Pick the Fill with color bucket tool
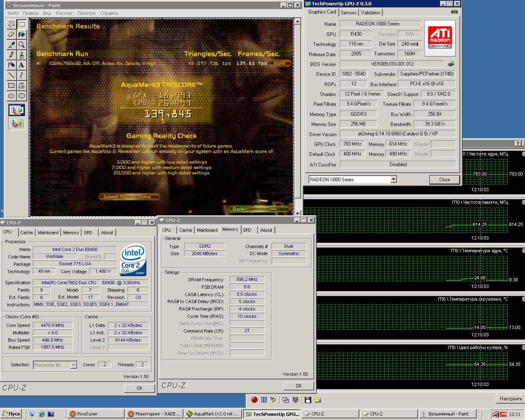525x420 pixels. click(x=21, y=34)
